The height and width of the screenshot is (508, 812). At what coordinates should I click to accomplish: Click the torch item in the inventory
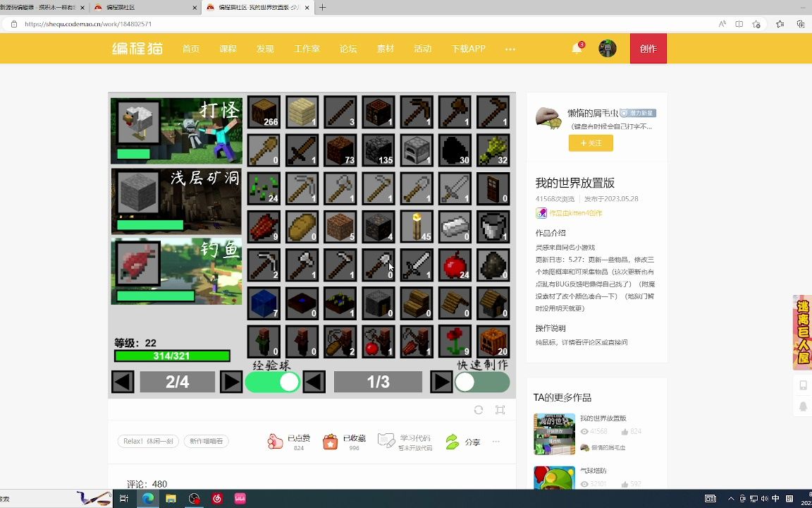pos(416,226)
